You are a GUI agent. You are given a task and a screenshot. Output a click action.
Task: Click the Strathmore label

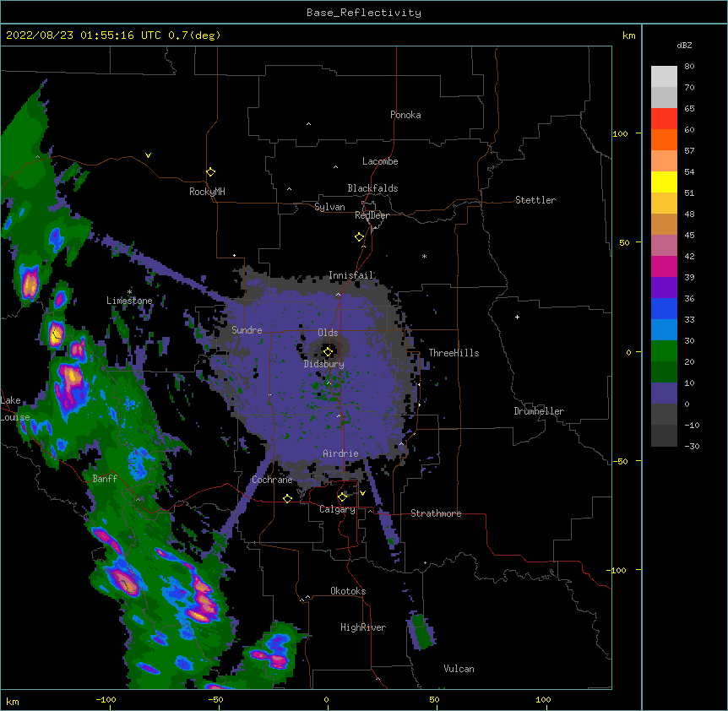pyautogui.click(x=436, y=513)
